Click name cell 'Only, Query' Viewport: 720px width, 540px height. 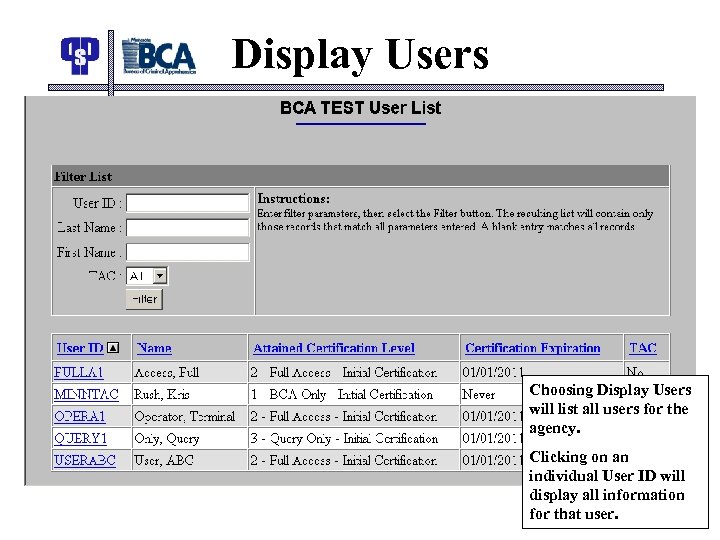189,439
